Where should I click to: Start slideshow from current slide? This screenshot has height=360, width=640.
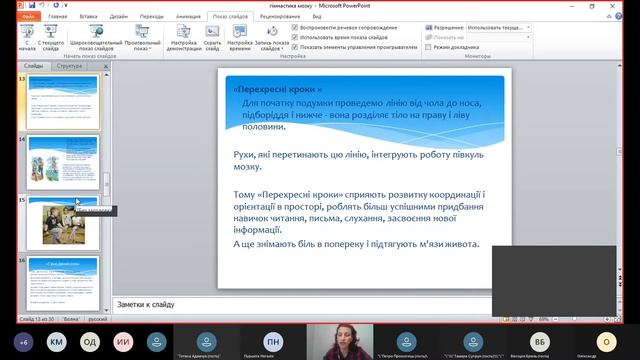pos(51,37)
